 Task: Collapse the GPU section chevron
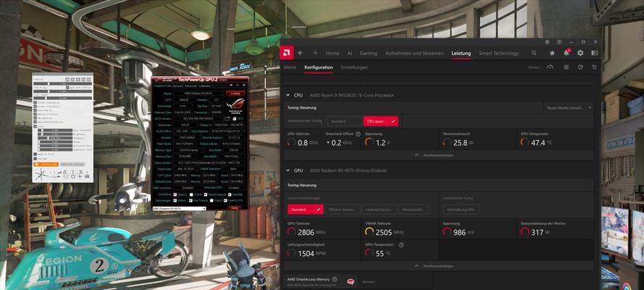pos(288,170)
